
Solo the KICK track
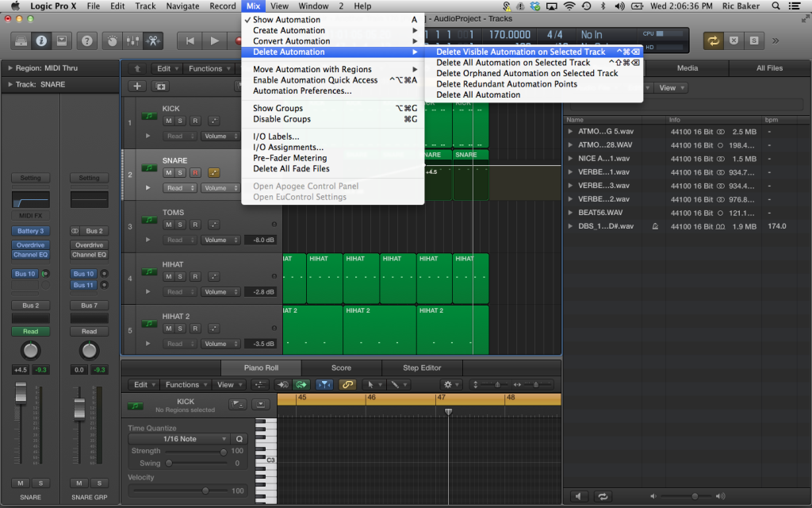click(x=180, y=121)
